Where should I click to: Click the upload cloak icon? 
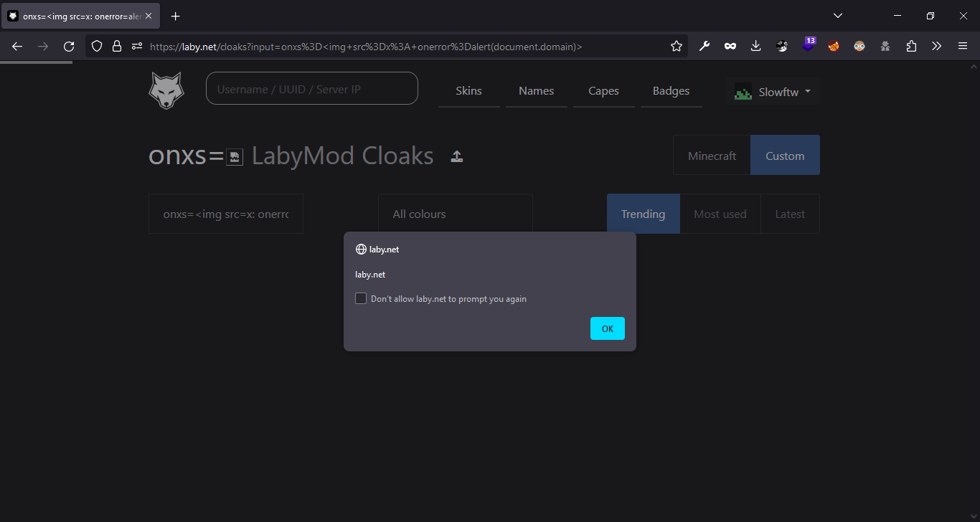[457, 156]
